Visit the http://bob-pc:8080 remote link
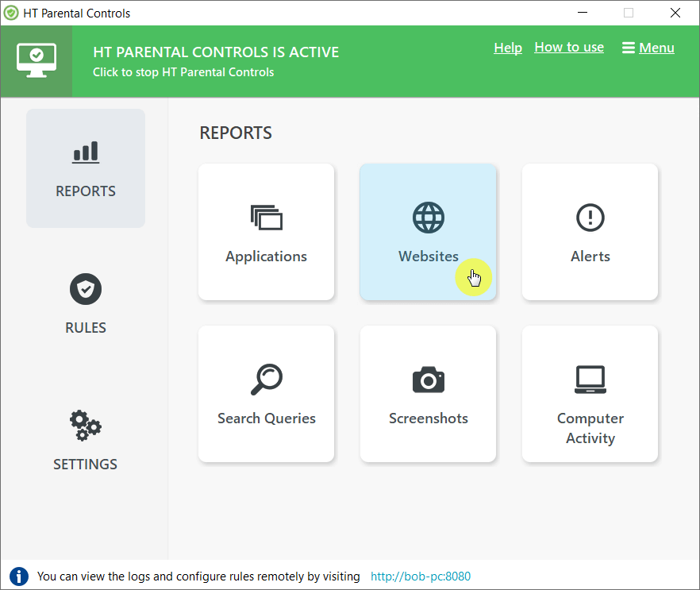 point(421,577)
